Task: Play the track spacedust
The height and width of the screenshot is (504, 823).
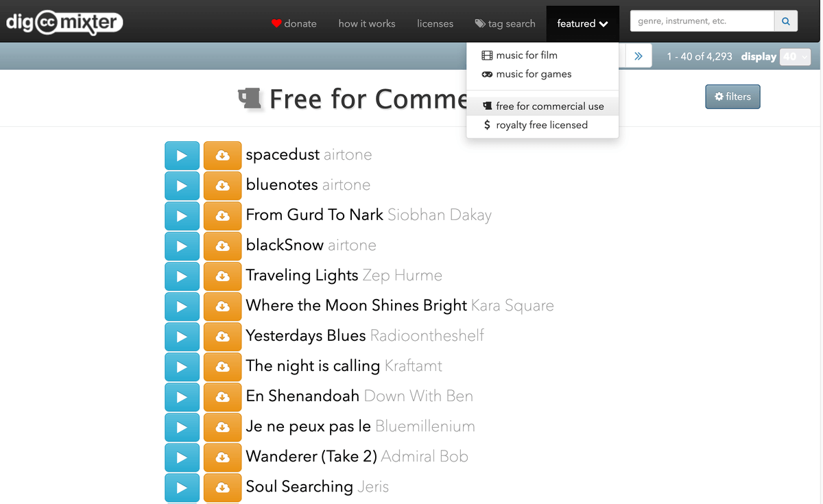Action: tap(182, 156)
